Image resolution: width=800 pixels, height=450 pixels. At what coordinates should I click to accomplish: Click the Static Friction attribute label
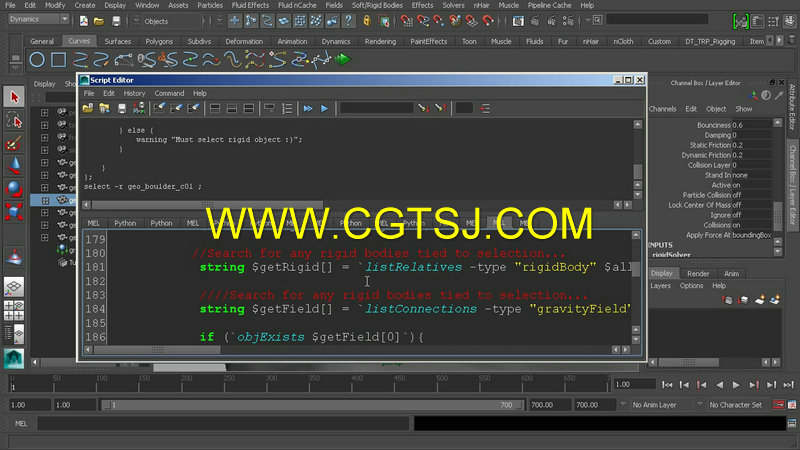pyautogui.click(x=710, y=145)
